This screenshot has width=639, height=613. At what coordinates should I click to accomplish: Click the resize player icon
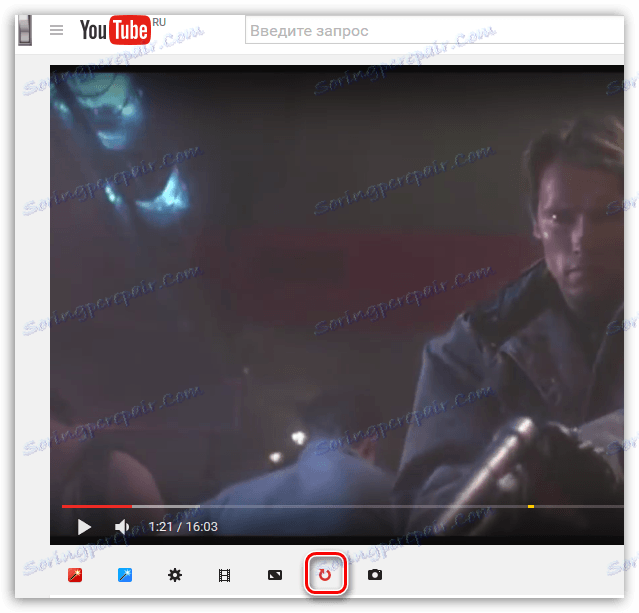coord(275,575)
